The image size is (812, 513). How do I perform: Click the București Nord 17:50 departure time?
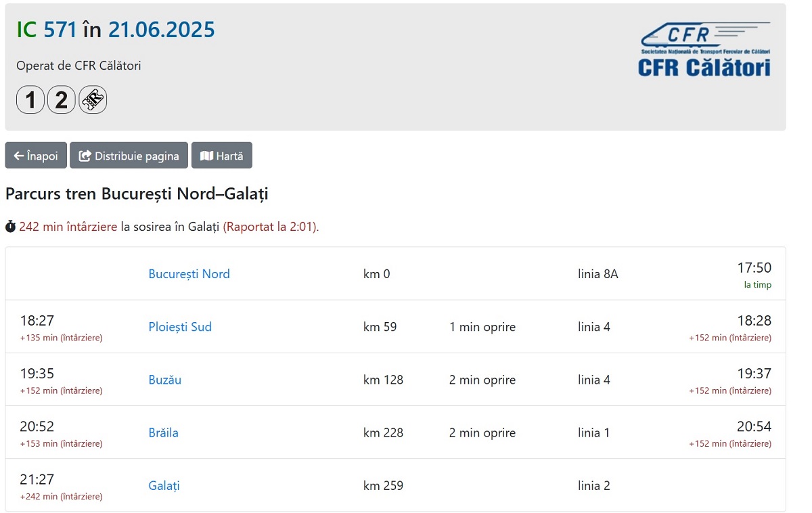(754, 268)
